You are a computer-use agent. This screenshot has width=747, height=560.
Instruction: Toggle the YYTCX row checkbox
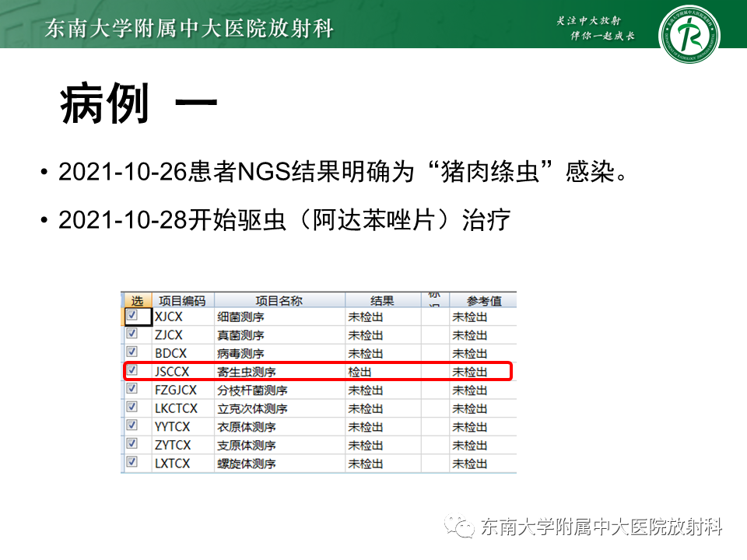point(132,425)
